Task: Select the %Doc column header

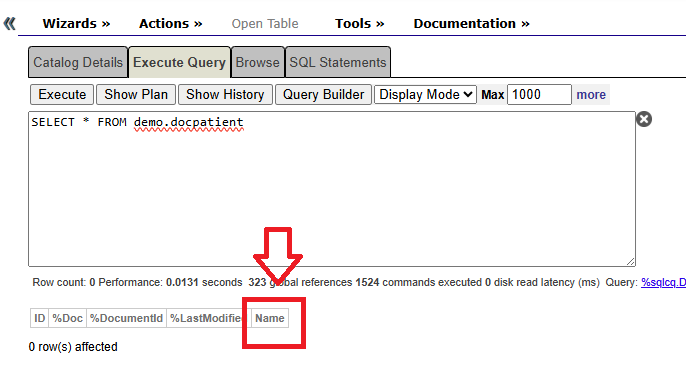Action: pos(67,318)
